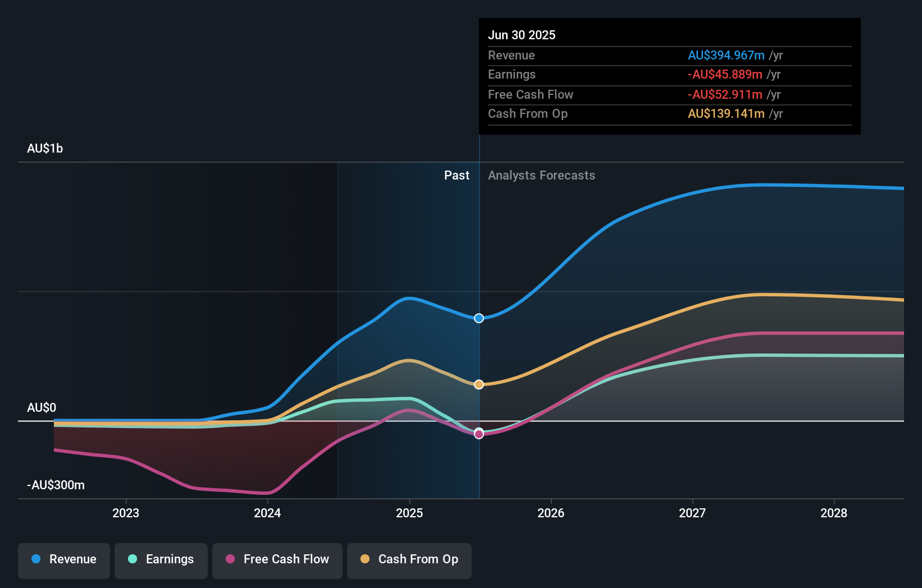
Task: Click the pink Free Cash Flow legend dot
Action: point(229,559)
